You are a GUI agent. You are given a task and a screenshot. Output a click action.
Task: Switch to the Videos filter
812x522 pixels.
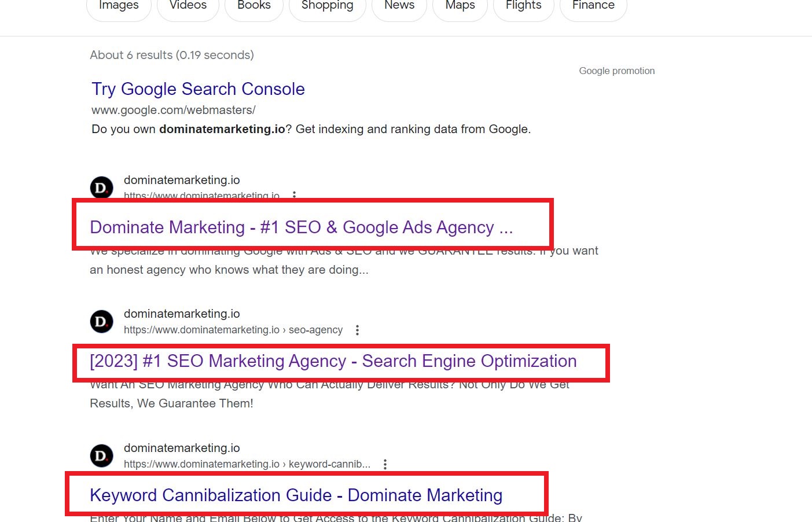188,7
